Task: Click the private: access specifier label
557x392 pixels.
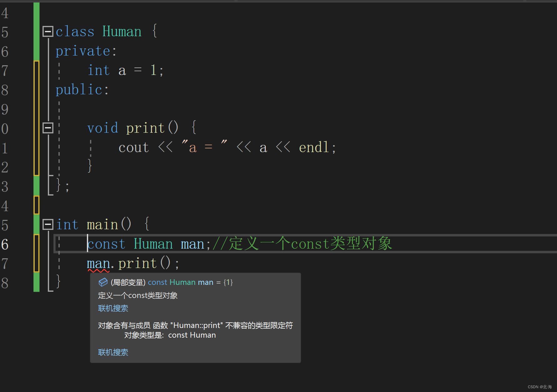Action: pos(86,51)
